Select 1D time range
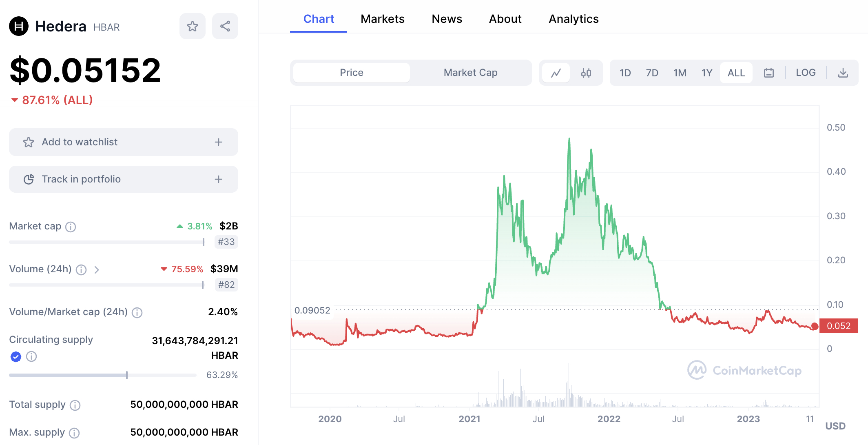This screenshot has height=445, width=868. tap(625, 73)
